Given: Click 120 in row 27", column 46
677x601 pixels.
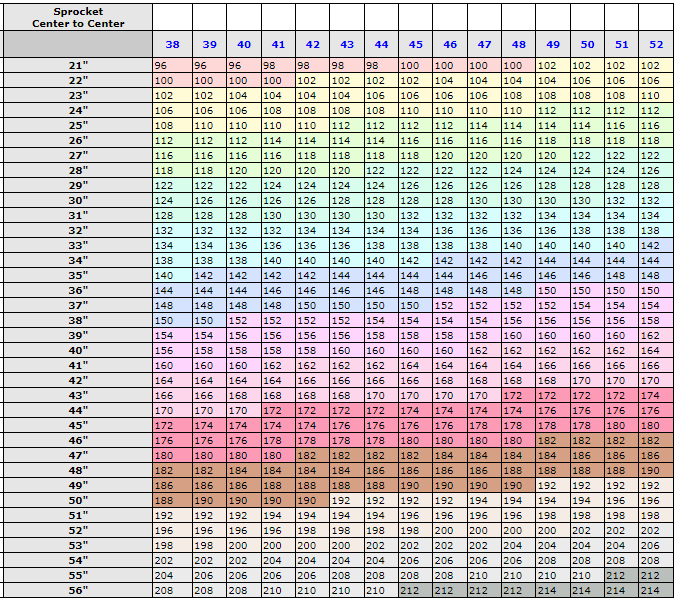Looking at the screenshot, I should click(x=450, y=155).
